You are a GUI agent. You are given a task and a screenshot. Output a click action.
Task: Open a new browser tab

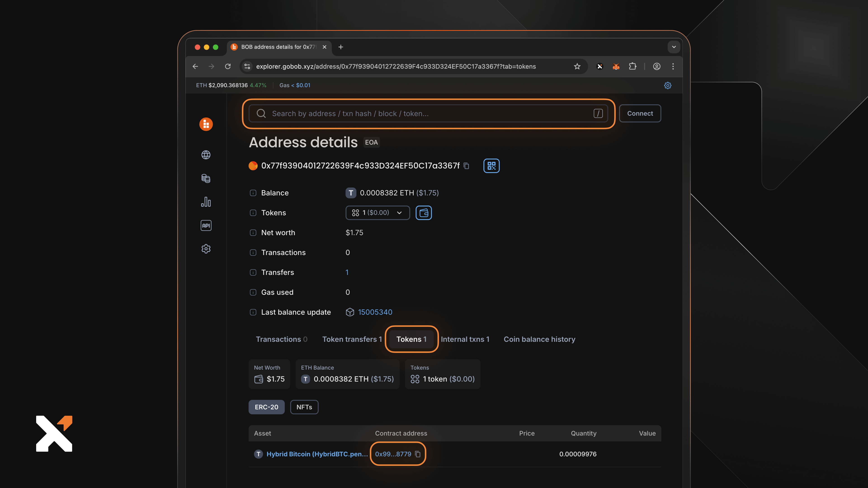pos(341,47)
